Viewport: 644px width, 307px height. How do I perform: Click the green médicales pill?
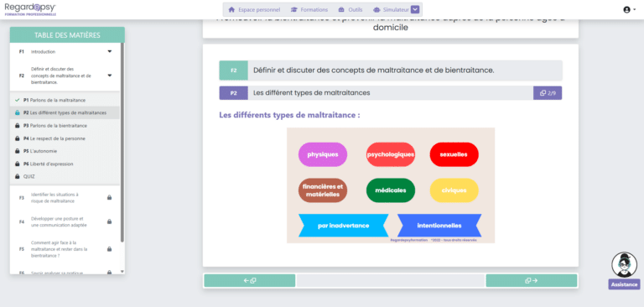(x=391, y=190)
